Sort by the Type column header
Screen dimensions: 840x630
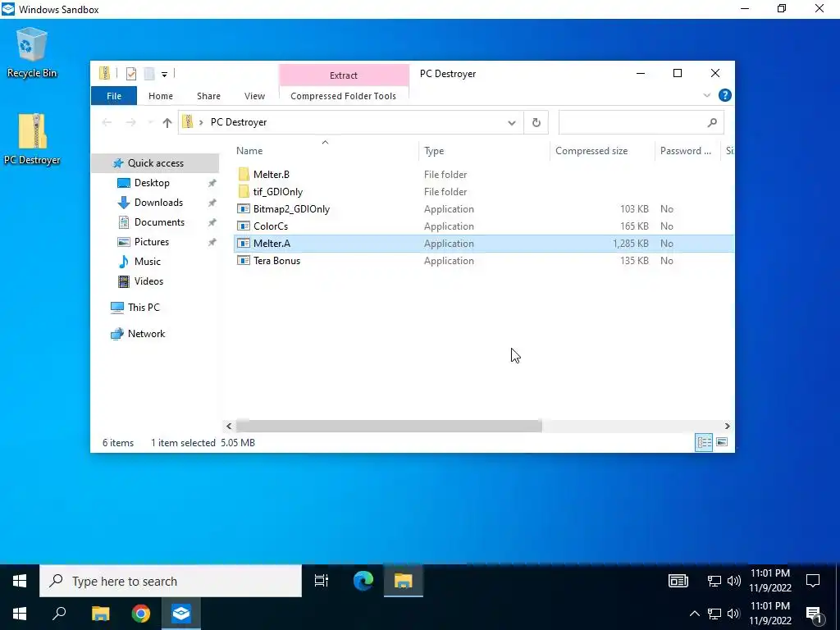point(484,151)
